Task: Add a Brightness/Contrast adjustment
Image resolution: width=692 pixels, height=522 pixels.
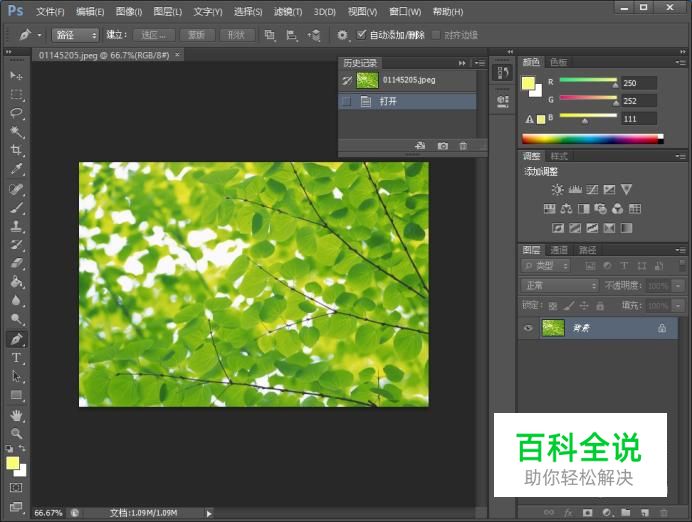Action: (x=557, y=189)
